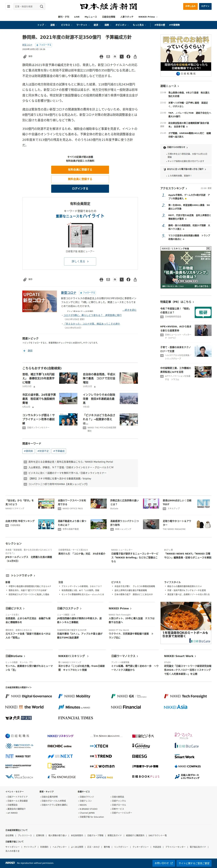Open the 日経転職版 salary ad banner
Viewport: 217px width, 868px height.
point(186,56)
